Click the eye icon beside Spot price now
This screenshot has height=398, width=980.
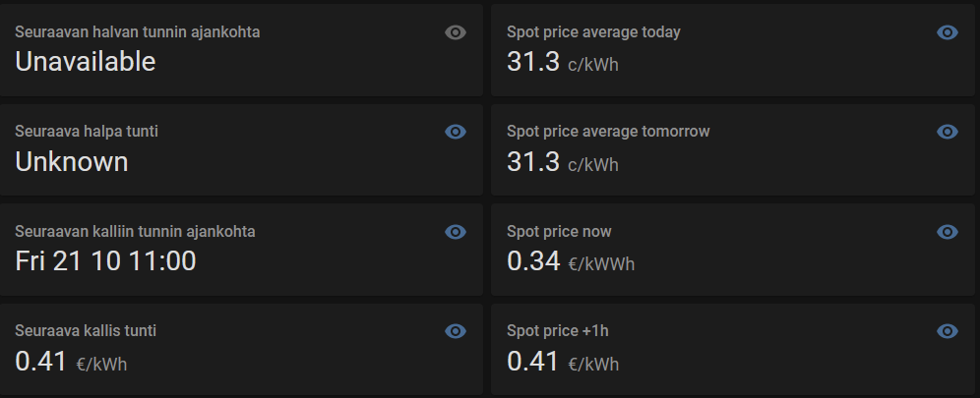pyautogui.click(x=948, y=232)
